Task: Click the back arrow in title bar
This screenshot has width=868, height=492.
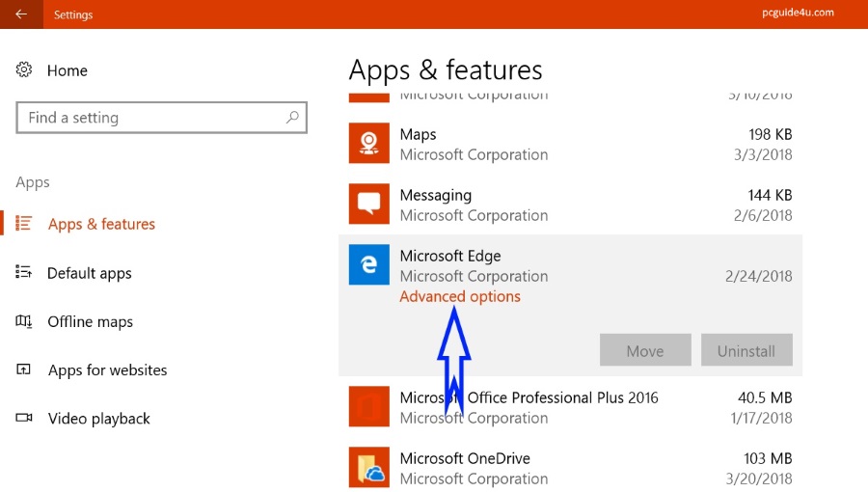Action: (x=21, y=14)
